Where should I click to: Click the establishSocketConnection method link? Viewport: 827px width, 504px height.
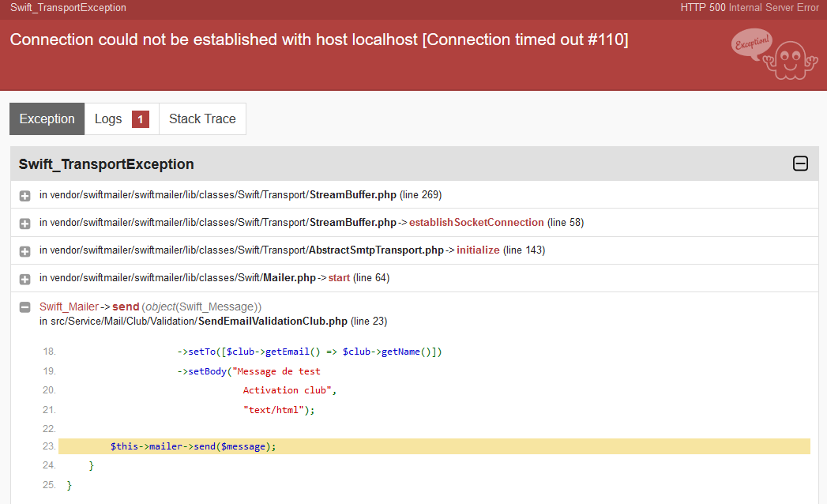[476, 222]
